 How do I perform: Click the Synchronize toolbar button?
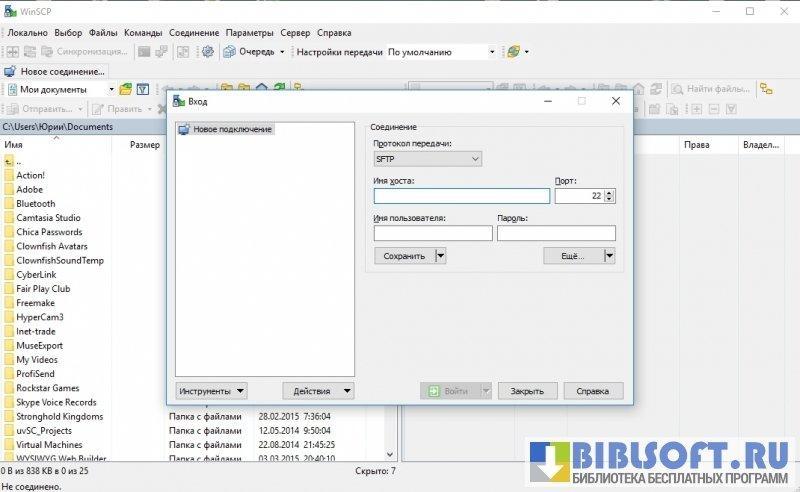pyautogui.click(x=84, y=52)
